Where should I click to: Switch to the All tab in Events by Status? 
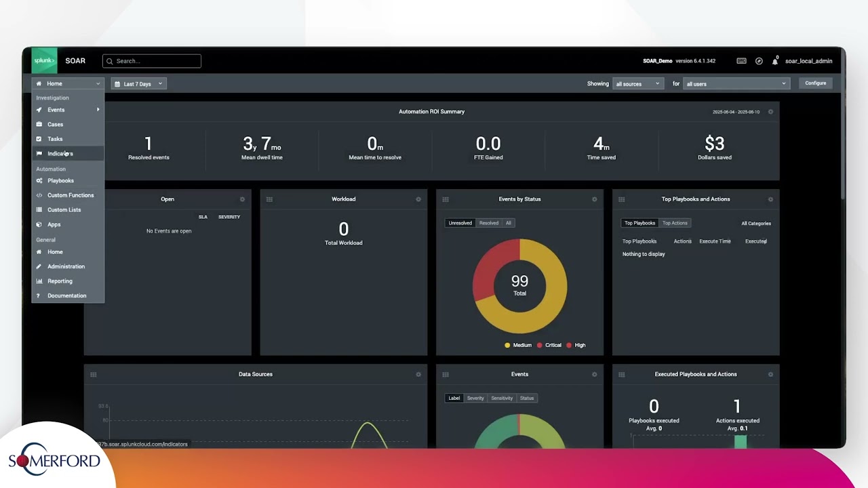(x=509, y=223)
